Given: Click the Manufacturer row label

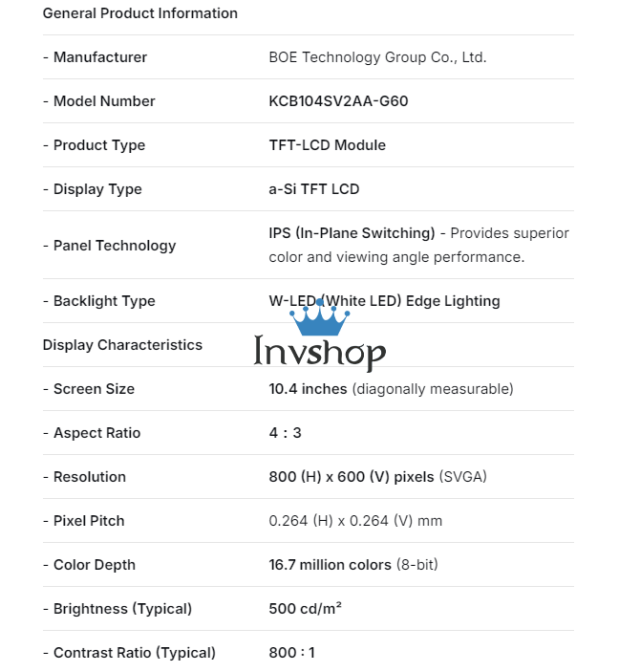Looking at the screenshot, I should [99, 57].
